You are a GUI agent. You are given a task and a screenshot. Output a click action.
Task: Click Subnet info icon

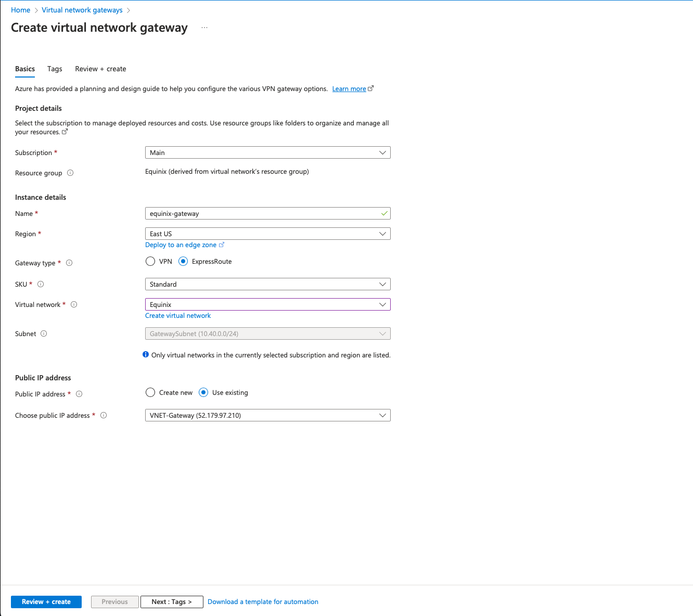click(x=44, y=333)
